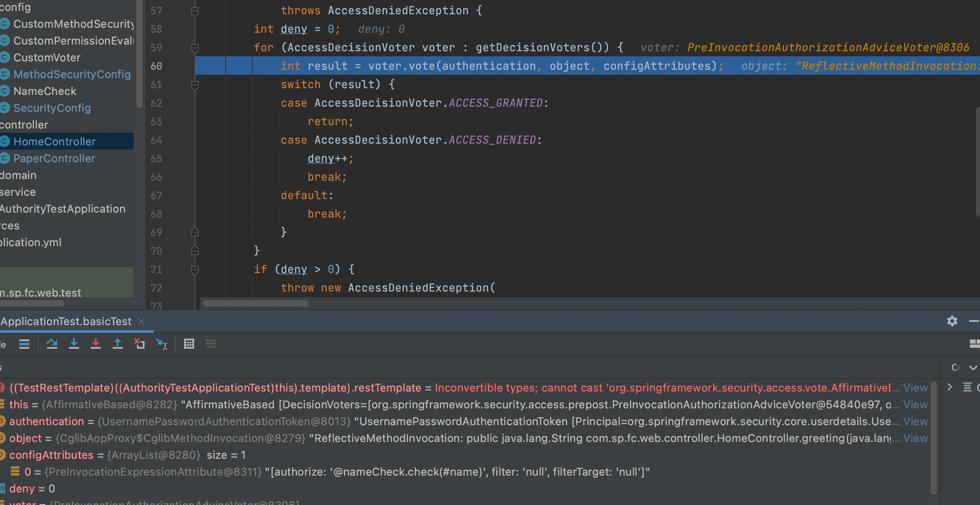Click the editor horizontal scrollbar thumb
This screenshot has width=980, height=505.
255,303
